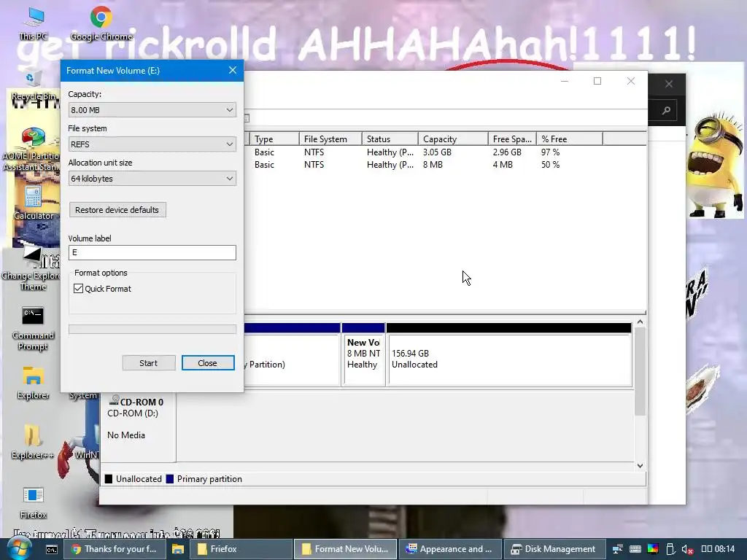Click the Windows Start orb
The height and width of the screenshot is (560, 747).
coord(20,548)
